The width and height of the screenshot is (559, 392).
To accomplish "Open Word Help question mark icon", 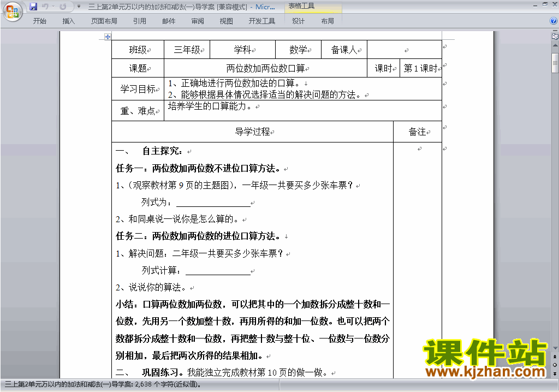I will coord(554,21).
